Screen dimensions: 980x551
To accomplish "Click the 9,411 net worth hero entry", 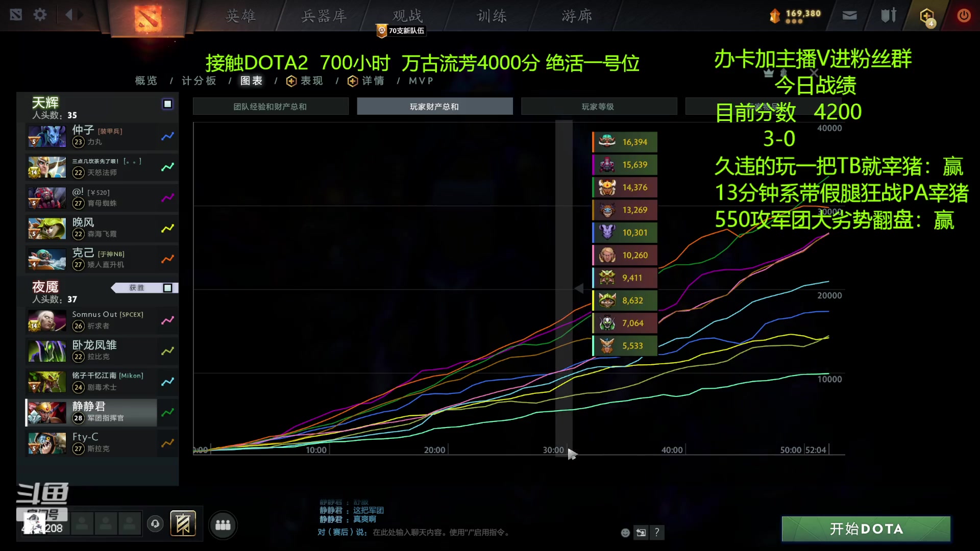I will (x=625, y=278).
